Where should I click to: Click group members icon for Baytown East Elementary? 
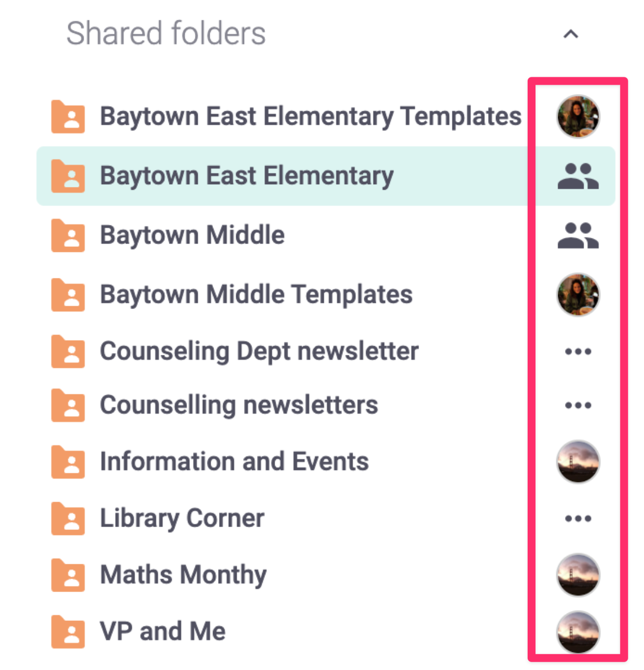click(578, 176)
